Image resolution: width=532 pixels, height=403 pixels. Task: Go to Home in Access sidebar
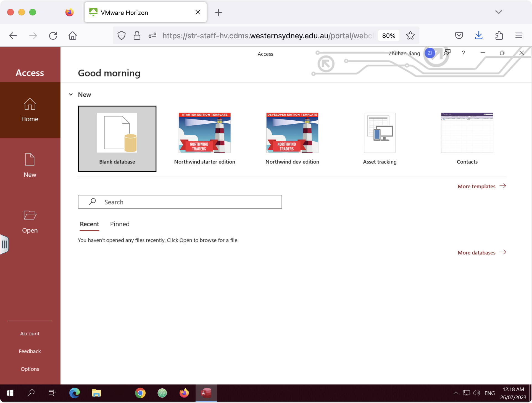[x=30, y=110]
